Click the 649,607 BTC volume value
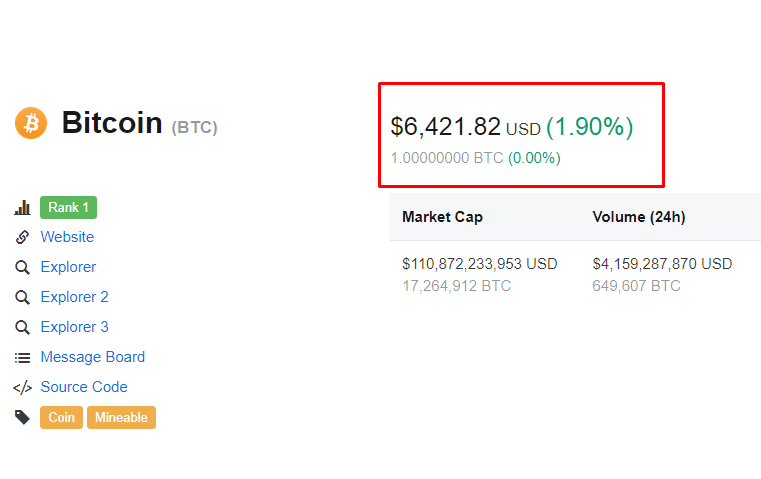This screenshot has width=761, height=479. tap(636, 286)
